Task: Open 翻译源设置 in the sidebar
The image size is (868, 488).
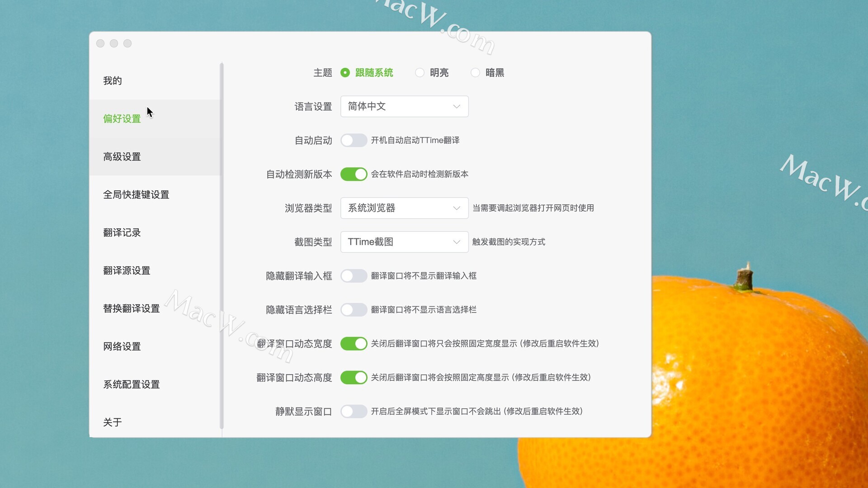Action: (154, 271)
